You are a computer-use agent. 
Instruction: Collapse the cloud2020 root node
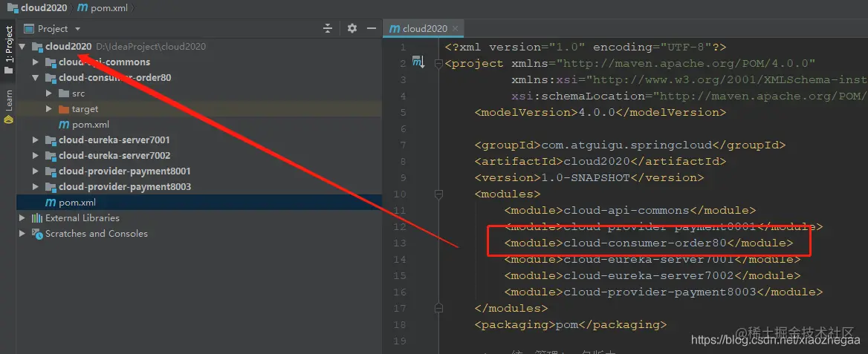pos(22,47)
